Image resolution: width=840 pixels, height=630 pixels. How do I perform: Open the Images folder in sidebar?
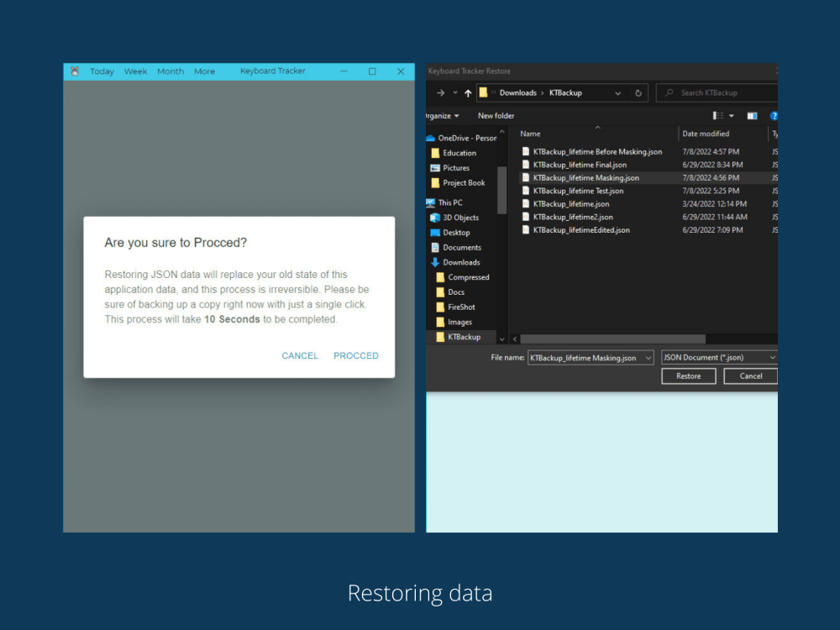click(x=454, y=322)
